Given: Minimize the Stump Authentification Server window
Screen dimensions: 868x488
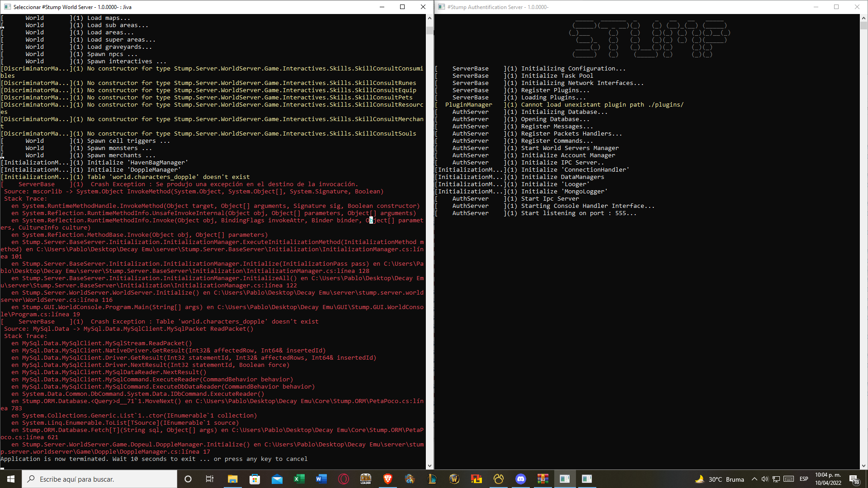Looking at the screenshot, I should pos(816,7).
